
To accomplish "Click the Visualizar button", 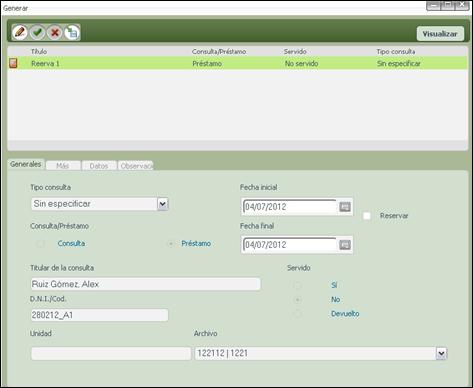I will [440, 34].
